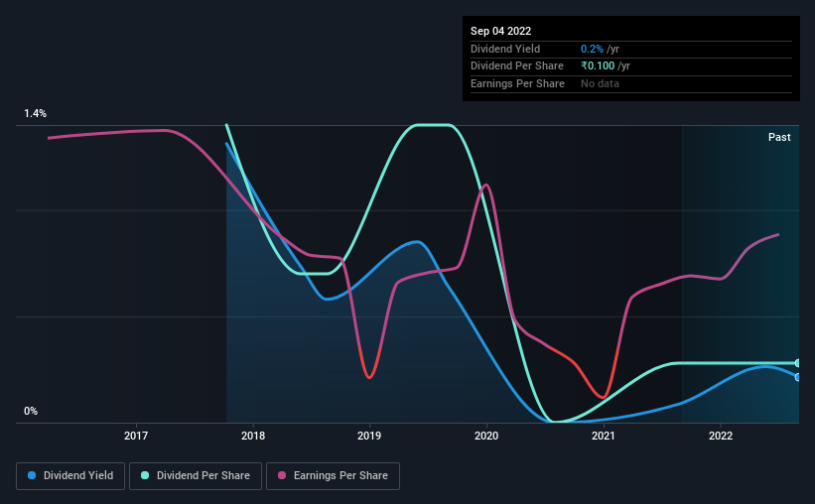Click the 2021 x-axis label
Image resolution: width=815 pixels, height=504 pixels.
point(604,436)
